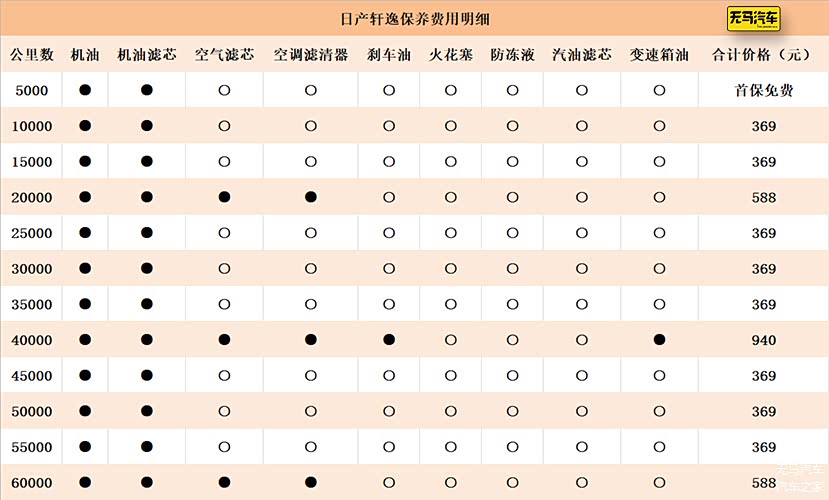
Task: Click the filled 变速箱油 dot in the 40000 row
Action: 659,340
